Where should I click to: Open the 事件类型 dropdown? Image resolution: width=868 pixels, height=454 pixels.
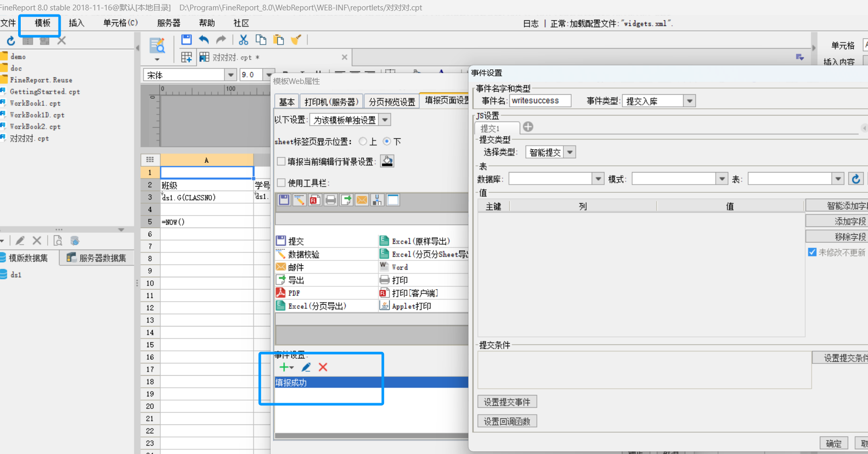tap(689, 101)
